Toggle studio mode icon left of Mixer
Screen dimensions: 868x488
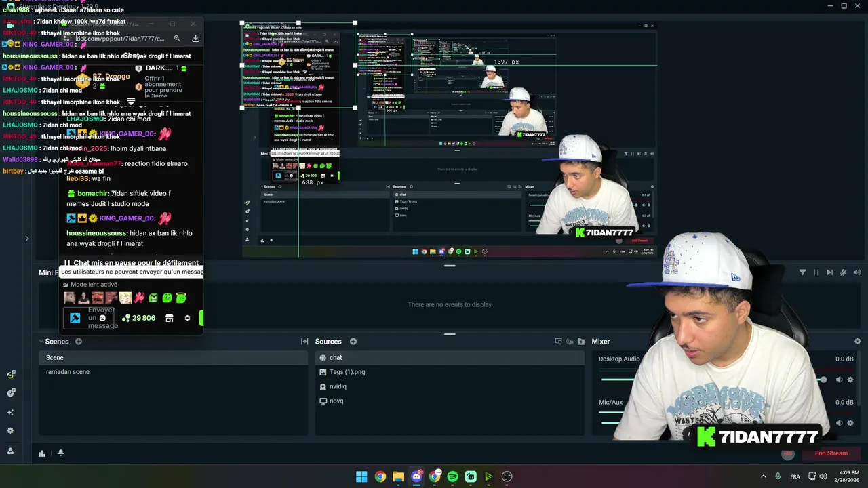[558, 342]
